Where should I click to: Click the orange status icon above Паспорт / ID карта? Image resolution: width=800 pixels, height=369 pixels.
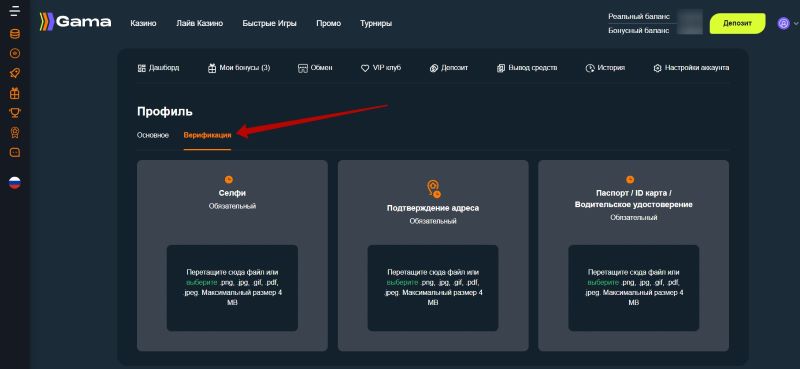(x=630, y=179)
